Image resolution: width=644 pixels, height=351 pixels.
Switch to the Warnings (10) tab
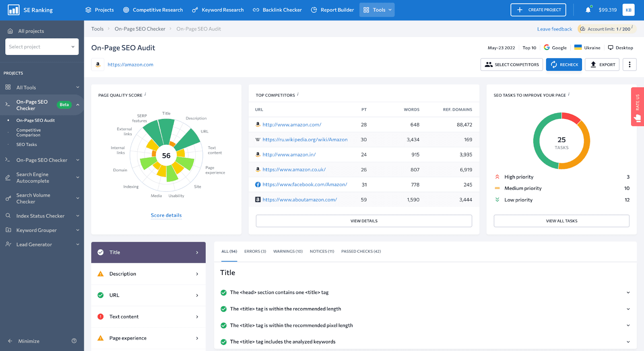click(288, 251)
